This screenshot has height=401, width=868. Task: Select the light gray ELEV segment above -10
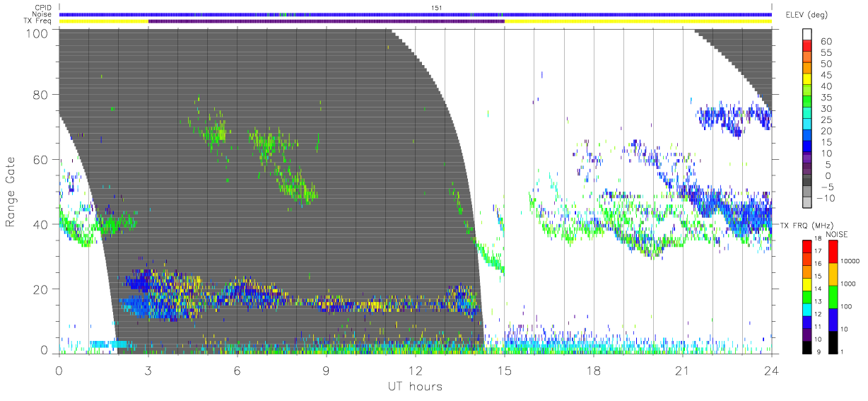click(x=807, y=192)
